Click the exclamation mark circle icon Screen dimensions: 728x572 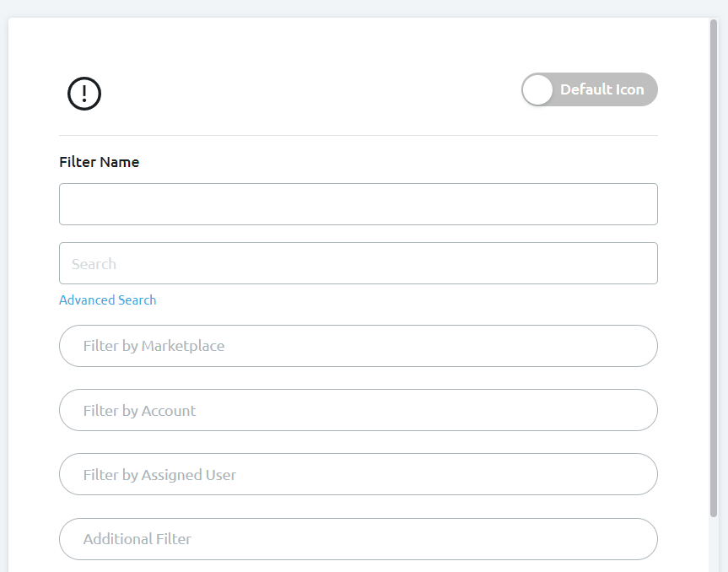tap(84, 93)
